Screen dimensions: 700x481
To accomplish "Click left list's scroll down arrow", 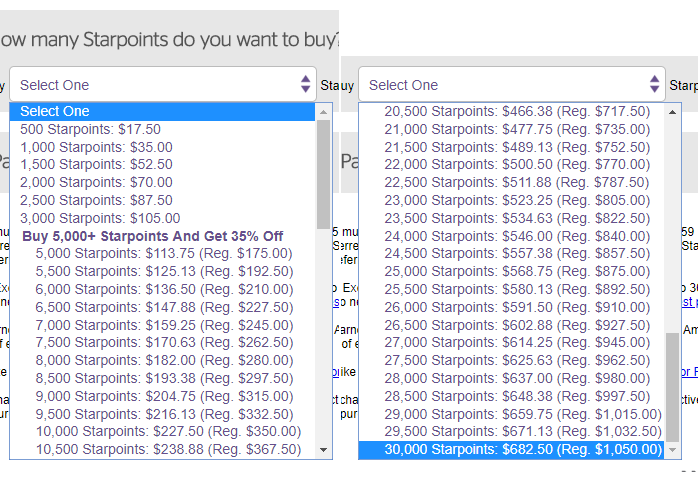I will coord(324,450).
